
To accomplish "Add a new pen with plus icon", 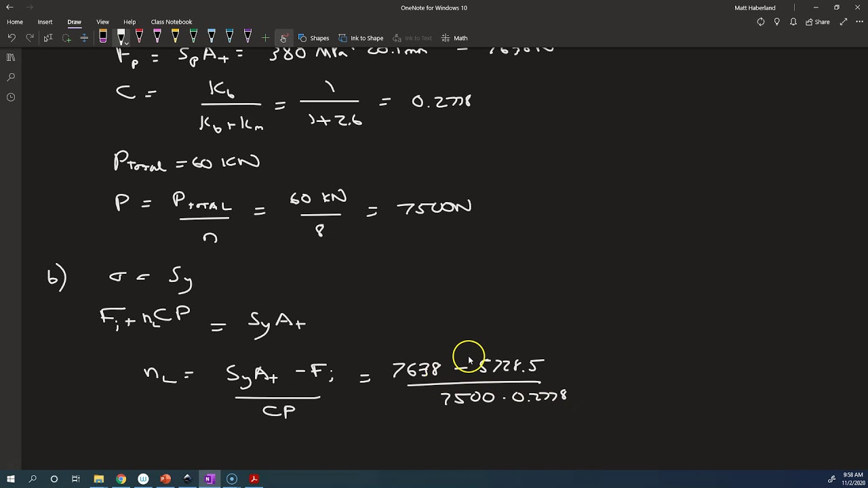I will coord(265,38).
